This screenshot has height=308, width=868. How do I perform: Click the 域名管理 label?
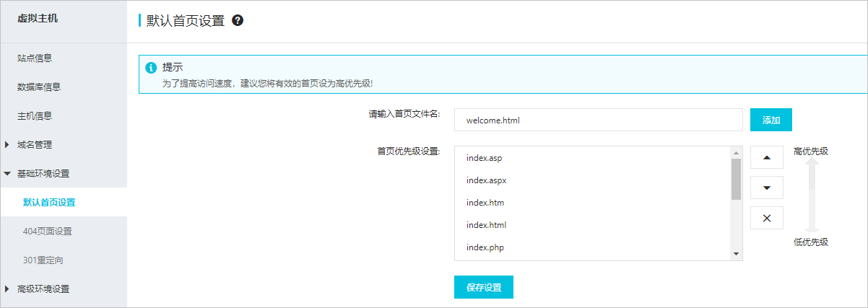pos(35,145)
